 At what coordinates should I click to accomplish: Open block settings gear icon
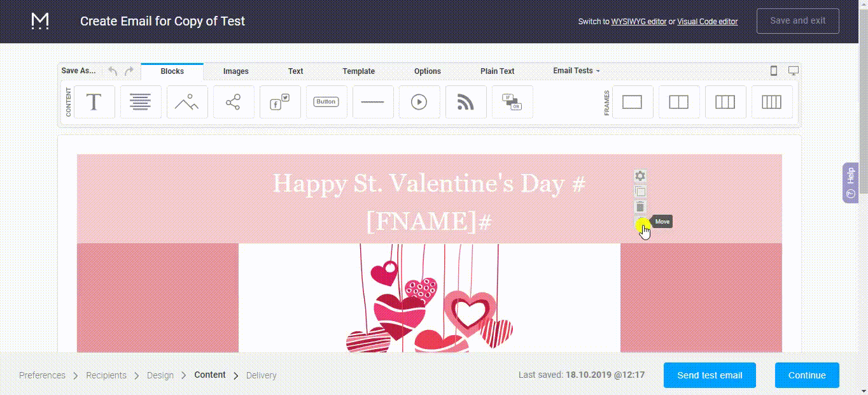point(640,176)
